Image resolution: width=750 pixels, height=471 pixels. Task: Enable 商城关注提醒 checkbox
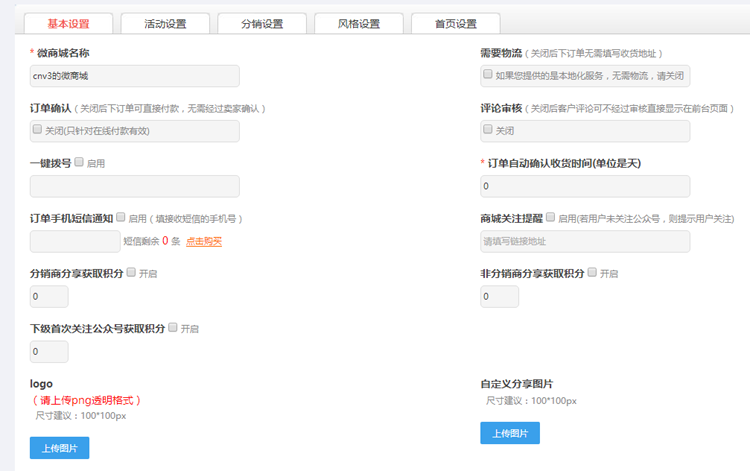click(551, 217)
